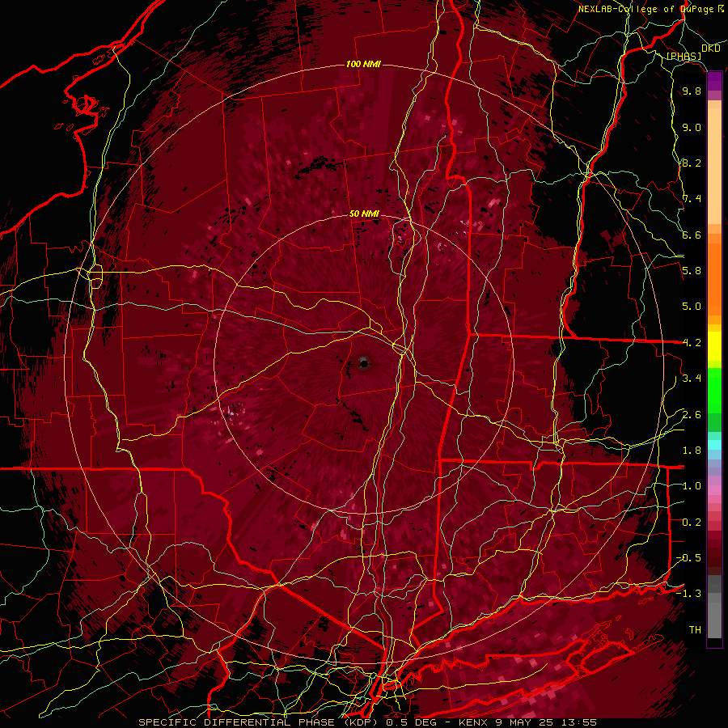Click the 100 NMI range ring label

(363, 64)
